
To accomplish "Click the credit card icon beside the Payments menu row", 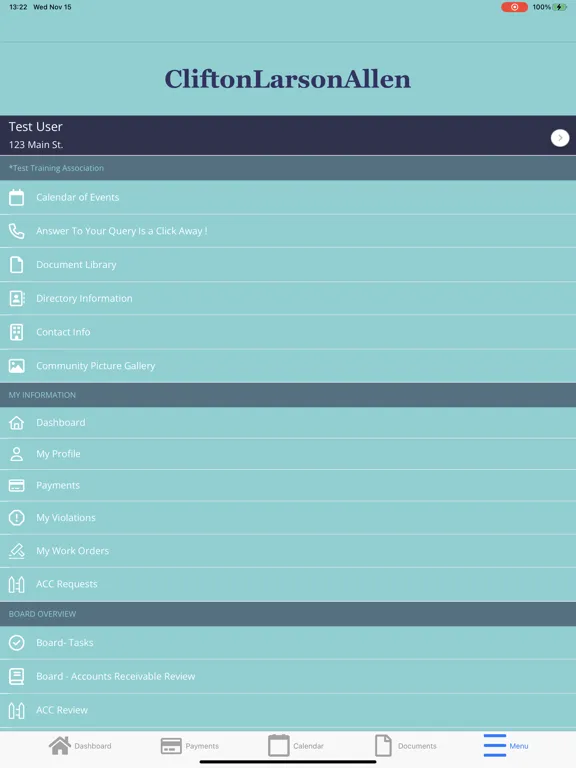I will pyautogui.click(x=17, y=485).
